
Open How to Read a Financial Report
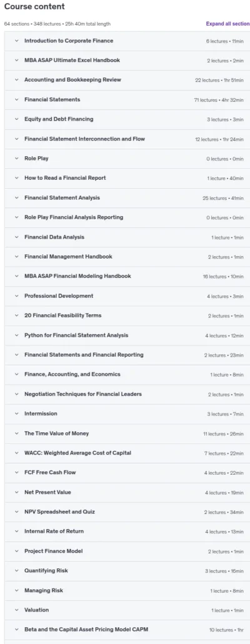pos(127,178)
